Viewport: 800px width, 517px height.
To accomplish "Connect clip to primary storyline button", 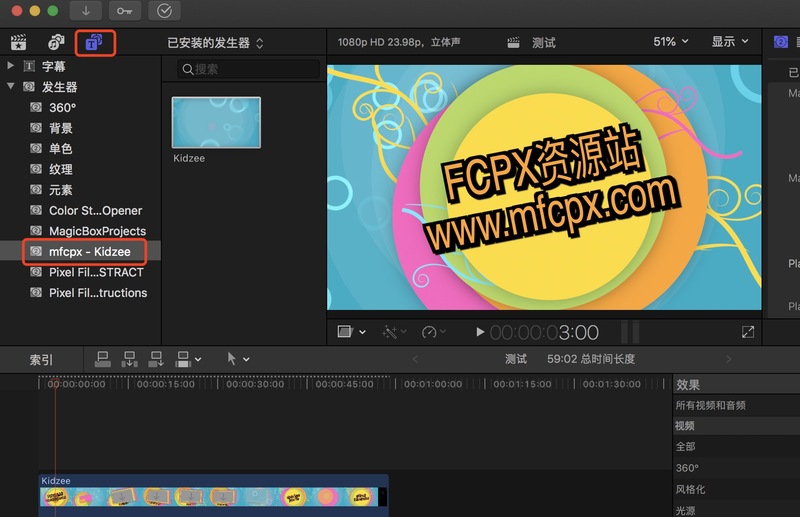I will pos(103,359).
